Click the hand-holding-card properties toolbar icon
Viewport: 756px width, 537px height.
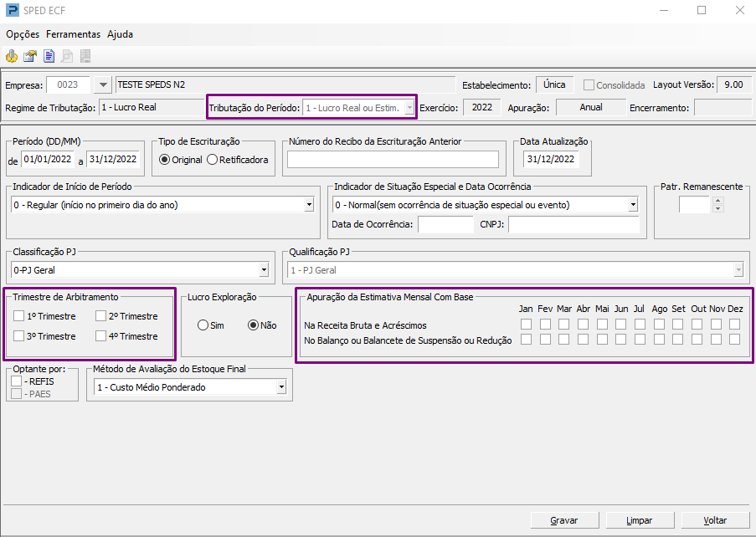[x=30, y=56]
